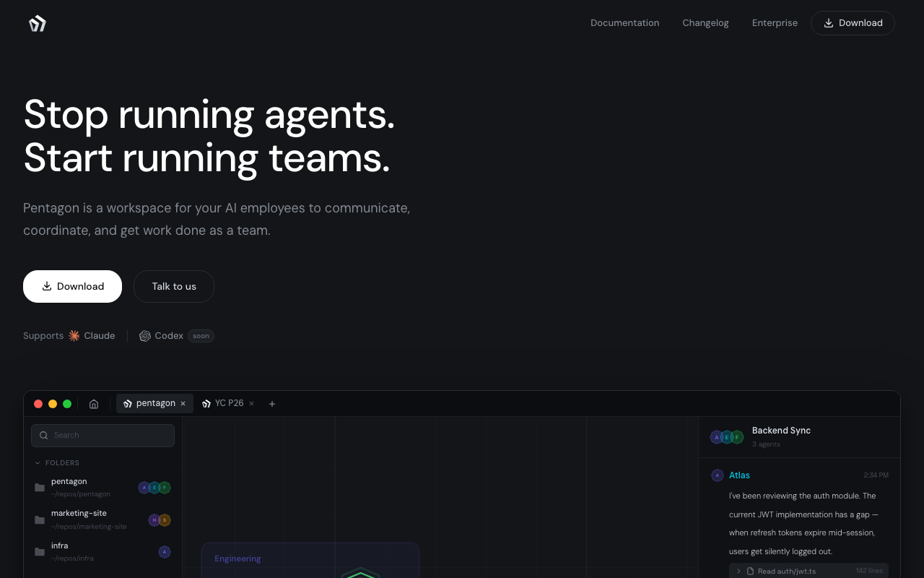Click the soon badge next to Codex
Screen dimensions: 924x578
(x=201, y=336)
